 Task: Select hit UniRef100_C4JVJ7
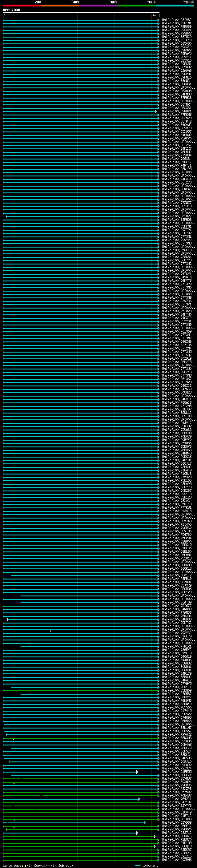(x=176, y=423)
